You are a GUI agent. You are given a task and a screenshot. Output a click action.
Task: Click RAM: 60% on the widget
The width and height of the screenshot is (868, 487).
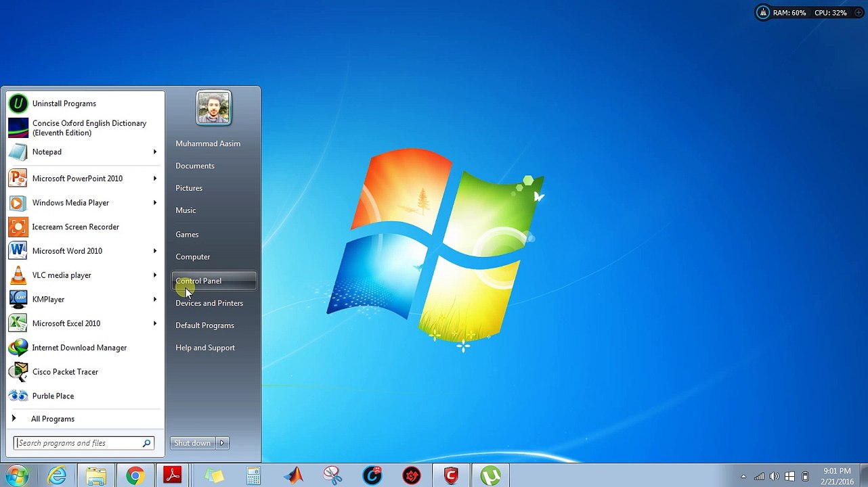[x=789, y=13]
